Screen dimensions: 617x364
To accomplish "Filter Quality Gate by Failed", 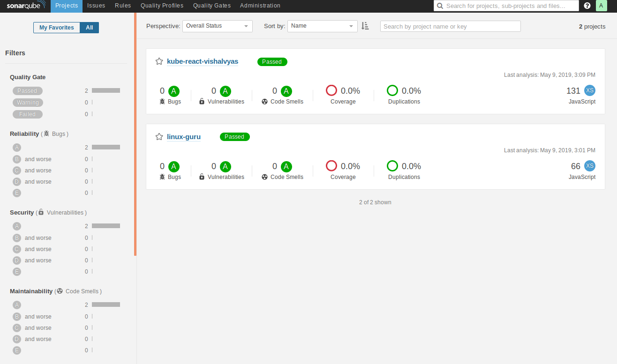I will [27, 114].
